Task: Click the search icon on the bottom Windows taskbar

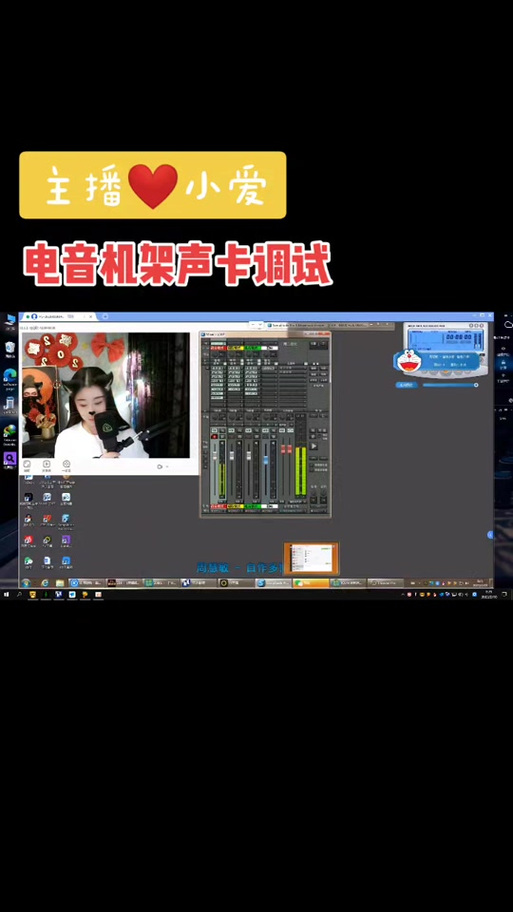Action: [x=19, y=594]
